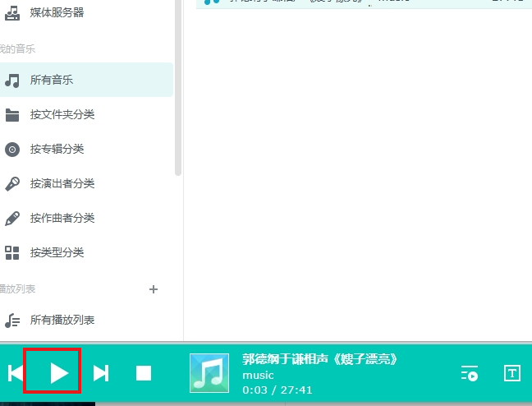
Task: Click the folder icon beside 按文件夹分类
Action: 12,115
